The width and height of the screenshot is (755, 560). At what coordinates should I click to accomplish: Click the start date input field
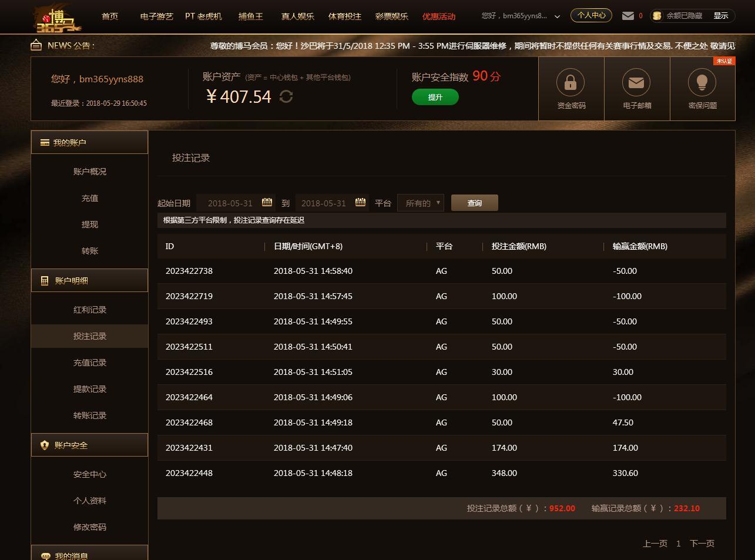point(230,203)
